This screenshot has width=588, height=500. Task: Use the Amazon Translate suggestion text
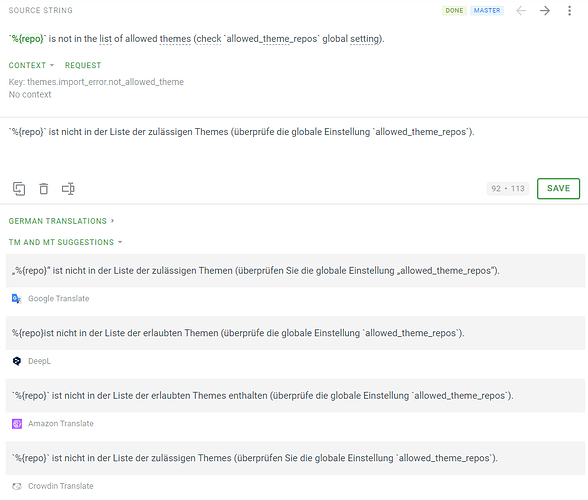[295, 396]
